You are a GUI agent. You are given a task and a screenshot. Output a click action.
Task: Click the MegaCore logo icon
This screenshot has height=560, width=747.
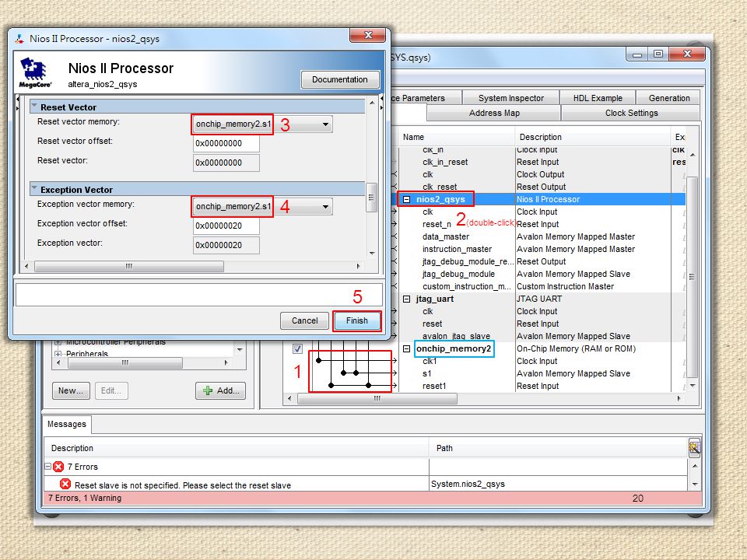35,72
